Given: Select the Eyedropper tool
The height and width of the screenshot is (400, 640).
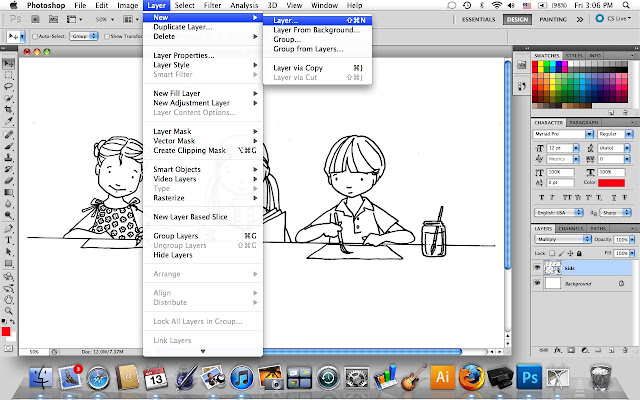Looking at the screenshot, I should point(8,121).
